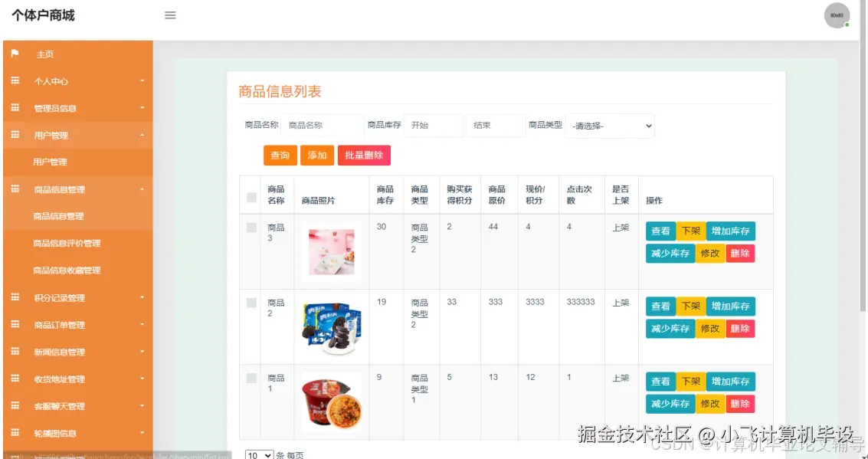The image size is (868, 459).
Task: Click the hamburger menu icon at the top
Action: click(170, 14)
